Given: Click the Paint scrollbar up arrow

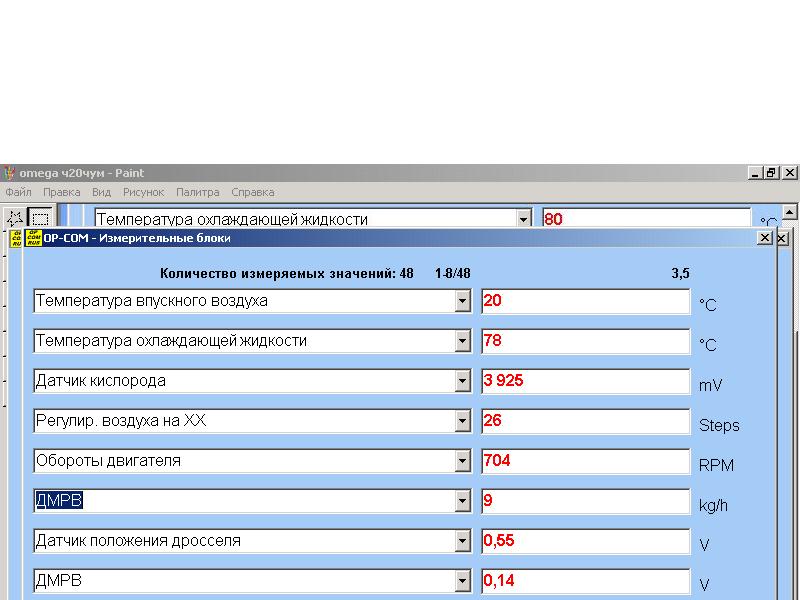Looking at the screenshot, I should tap(789, 211).
